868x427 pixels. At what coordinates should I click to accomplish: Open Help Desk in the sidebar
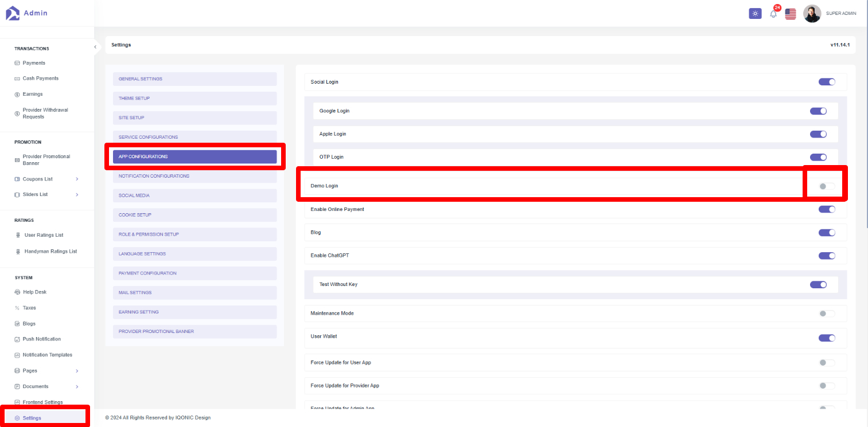click(x=34, y=292)
